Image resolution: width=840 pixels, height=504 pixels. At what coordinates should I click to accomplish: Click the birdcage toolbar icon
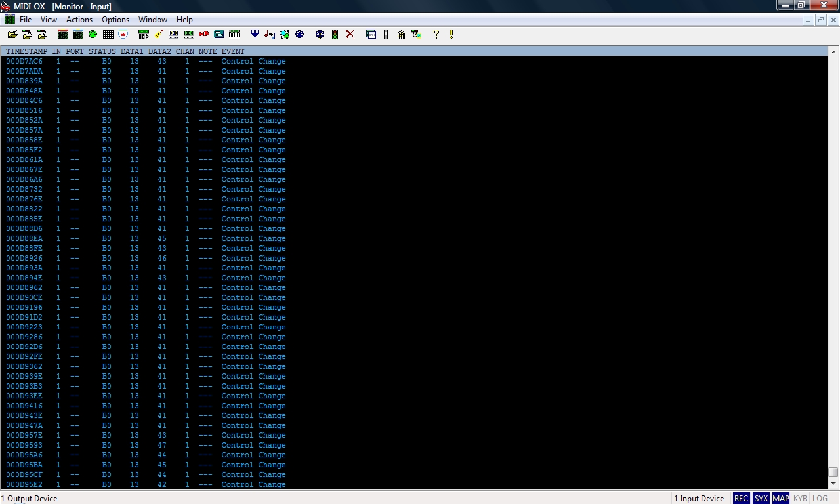[x=401, y=34]
